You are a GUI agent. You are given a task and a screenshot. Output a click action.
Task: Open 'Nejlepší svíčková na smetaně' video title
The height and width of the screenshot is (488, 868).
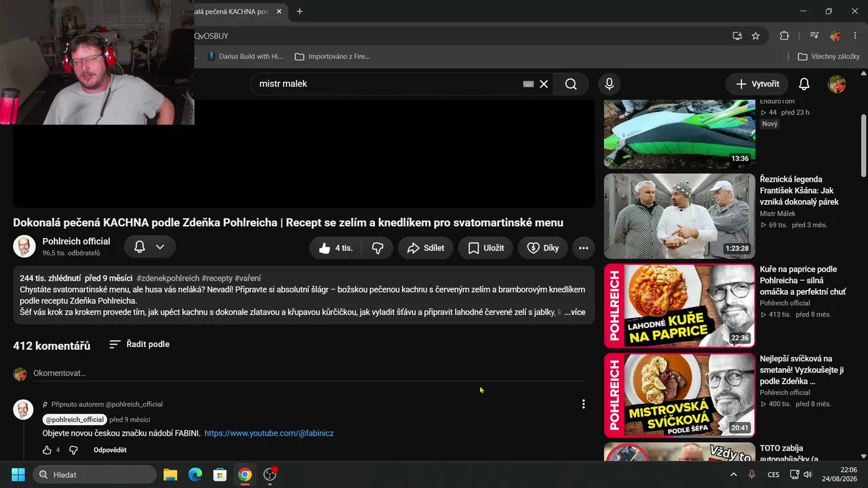coord(802,369)
